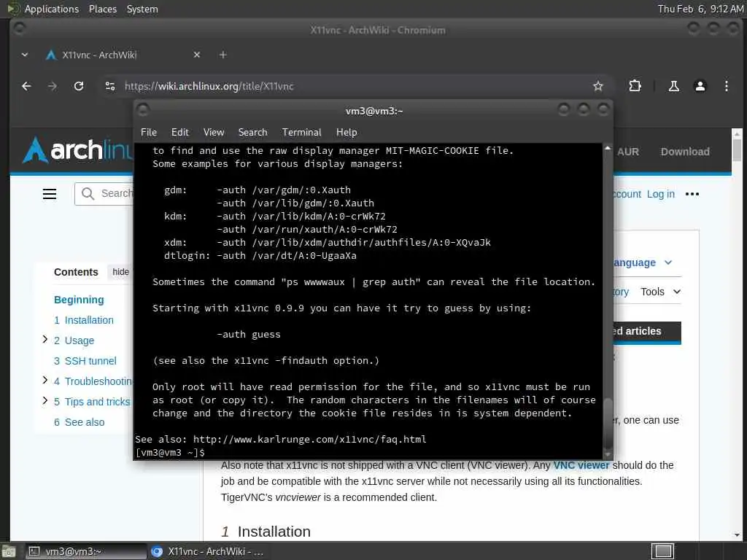Open Chromium extensions puzzle icon
Viewport: 747px width, 560px height.
(635, 86)
